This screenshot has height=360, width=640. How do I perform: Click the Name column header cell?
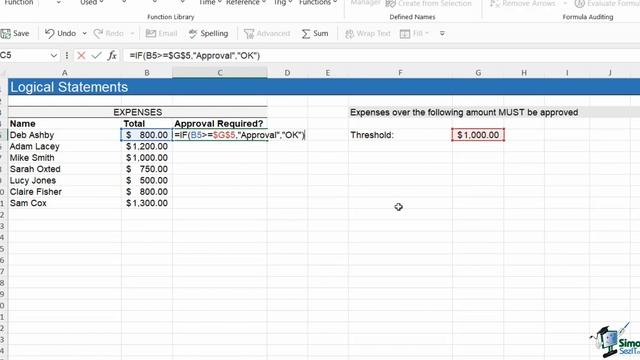(x=64, y=124)
